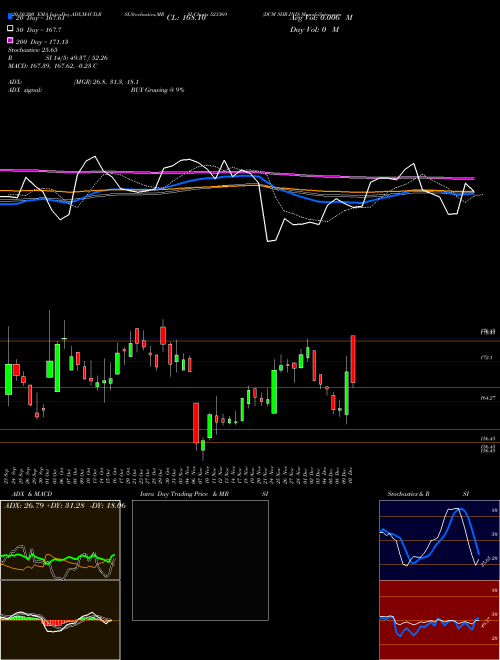Screen dimensions: 500x660
Task: Click the magenta 200-day EMA line
Action: click(x=236, y=173)
